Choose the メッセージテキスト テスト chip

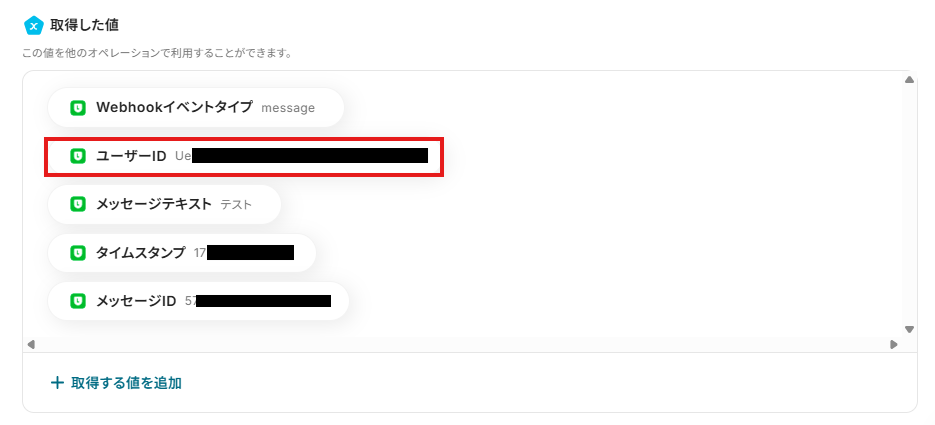pyautogui.click(x=164, y=204)
